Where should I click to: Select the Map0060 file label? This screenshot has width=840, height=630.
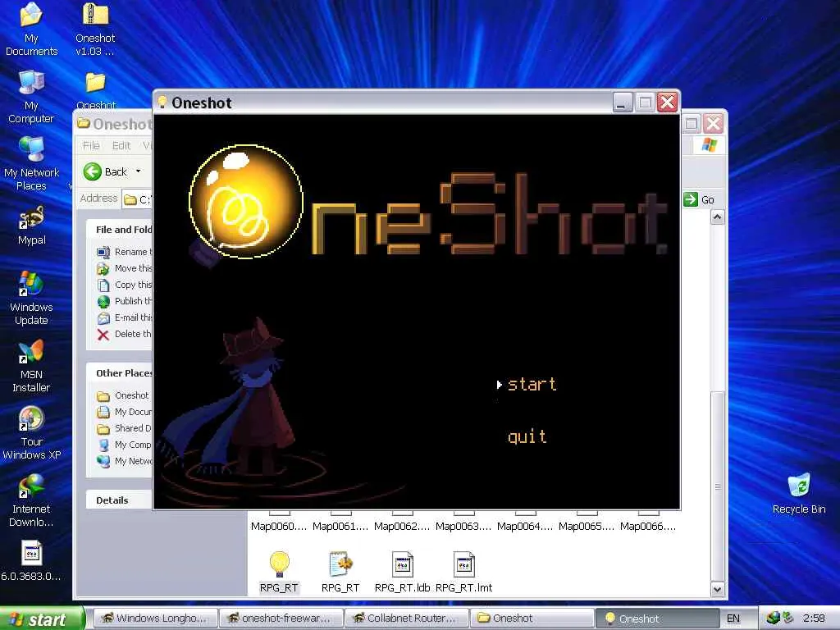279,526
